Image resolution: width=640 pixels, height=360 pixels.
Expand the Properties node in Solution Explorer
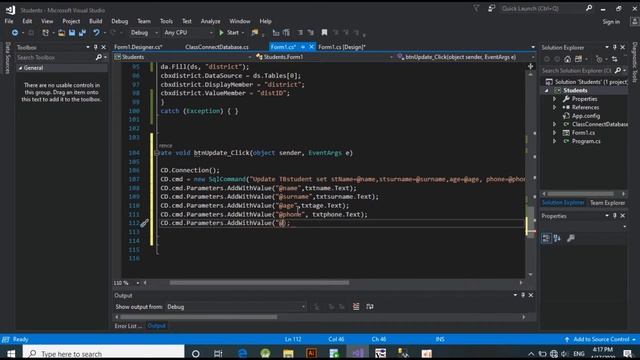[554, 99]
